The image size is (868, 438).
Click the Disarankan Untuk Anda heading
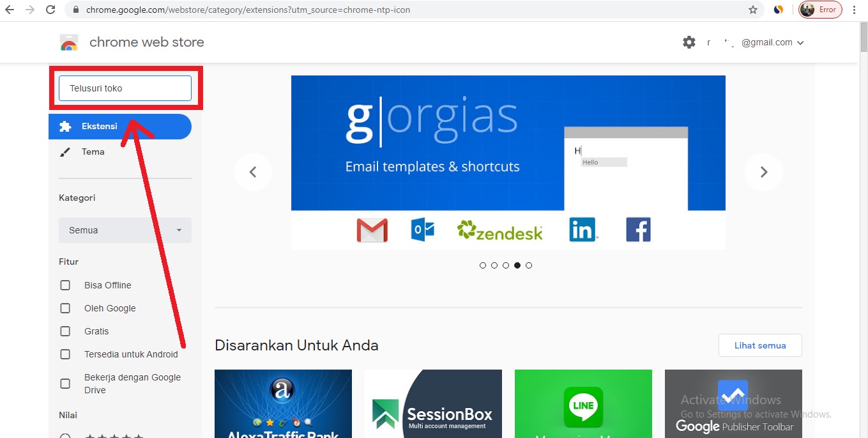point(296,345)
